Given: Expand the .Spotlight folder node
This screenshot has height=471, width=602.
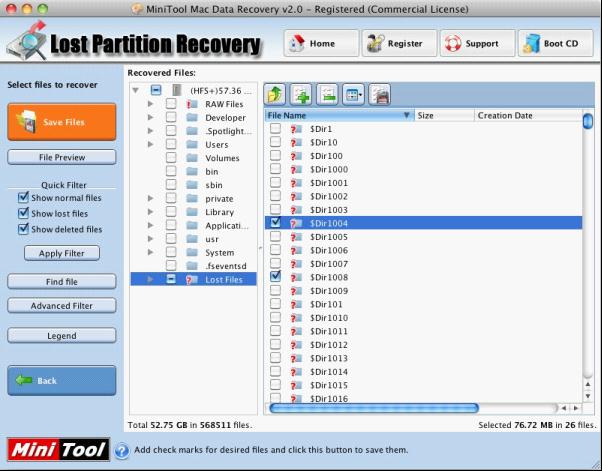Looking at the screenshot, I should click(150, 131).
